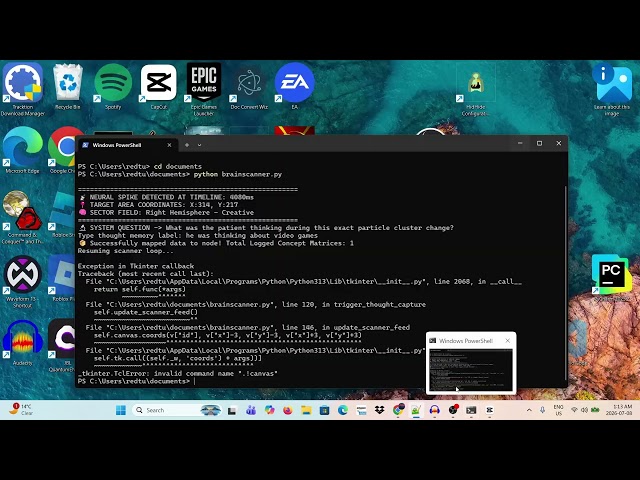
Task: Open the Waveform 13 desktop shortcut
Action: (22, 282)
